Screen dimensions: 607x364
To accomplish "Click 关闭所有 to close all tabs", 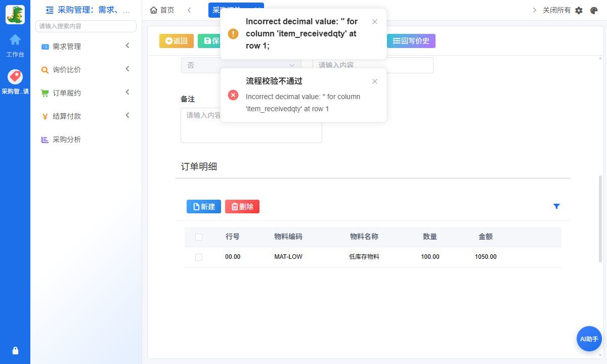I will 556,10.
